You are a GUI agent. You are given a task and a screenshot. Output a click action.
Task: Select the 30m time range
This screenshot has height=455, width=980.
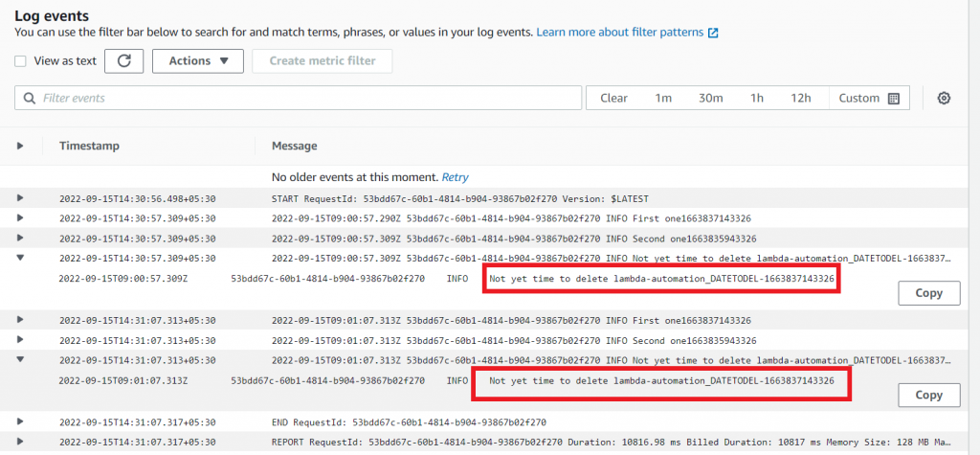pyautogui.click(x=709, y=98)
